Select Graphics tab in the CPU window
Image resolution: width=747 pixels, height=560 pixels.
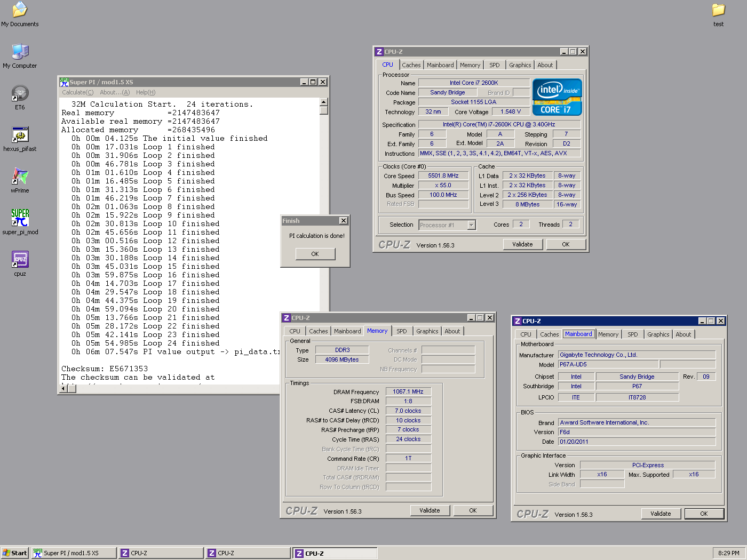[520, 65]
